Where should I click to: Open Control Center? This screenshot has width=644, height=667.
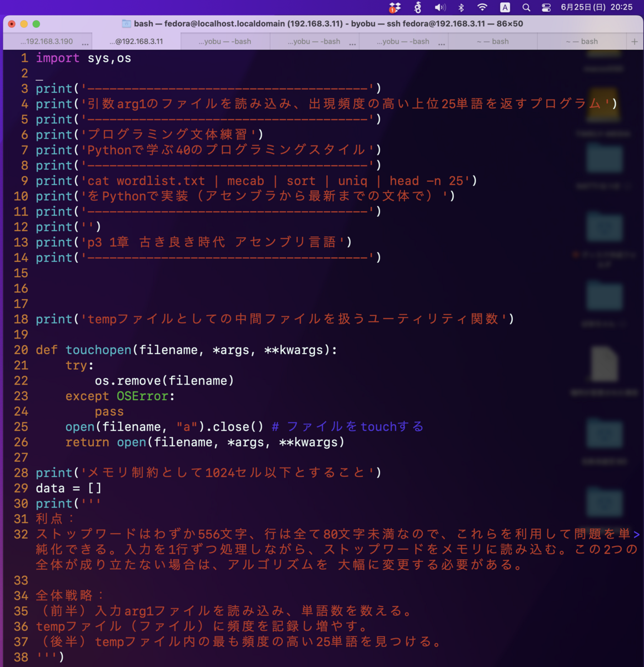point(546,7)
